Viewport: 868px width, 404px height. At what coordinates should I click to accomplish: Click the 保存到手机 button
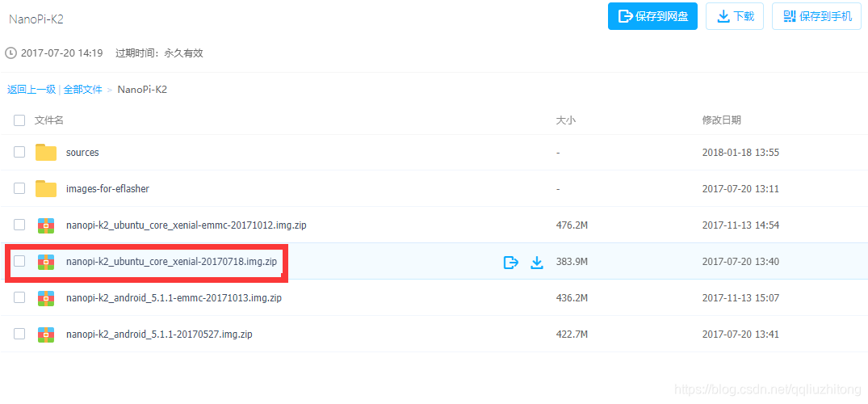(x=816, y=16)
